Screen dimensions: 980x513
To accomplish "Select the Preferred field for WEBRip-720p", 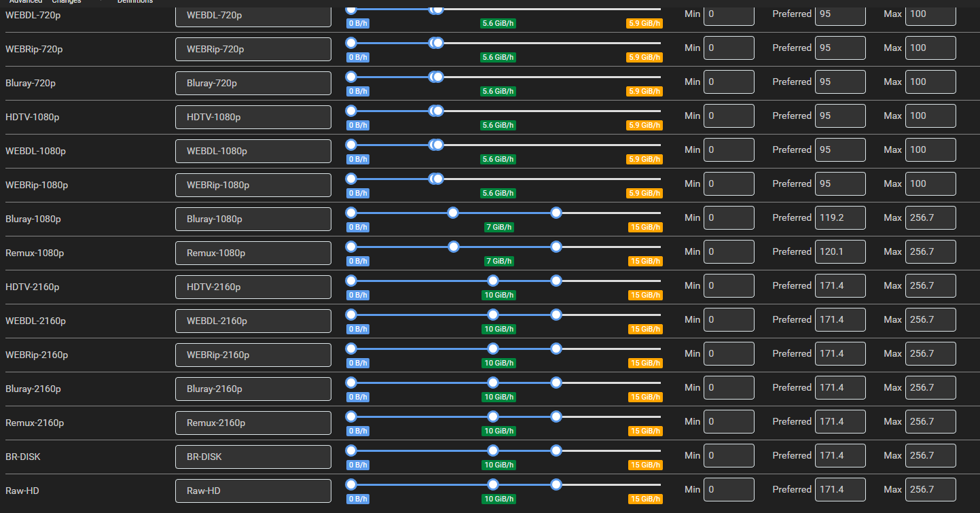I will (840, 48).
